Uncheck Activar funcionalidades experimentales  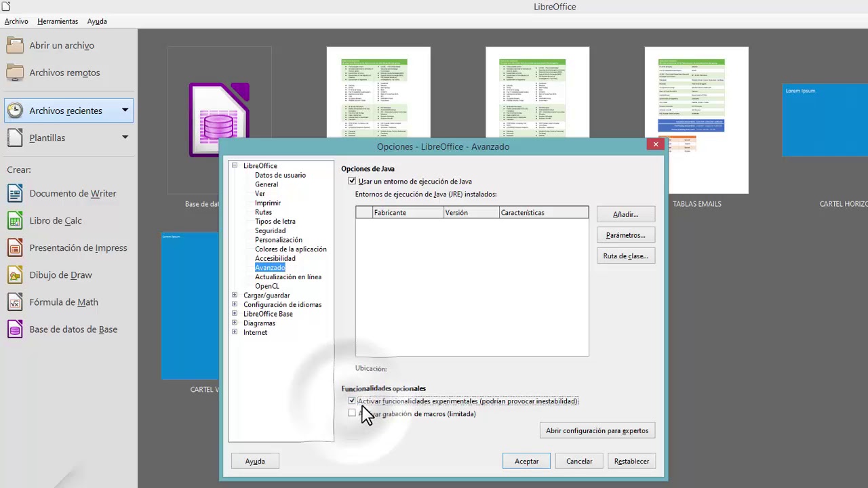[x=352, y=401]
